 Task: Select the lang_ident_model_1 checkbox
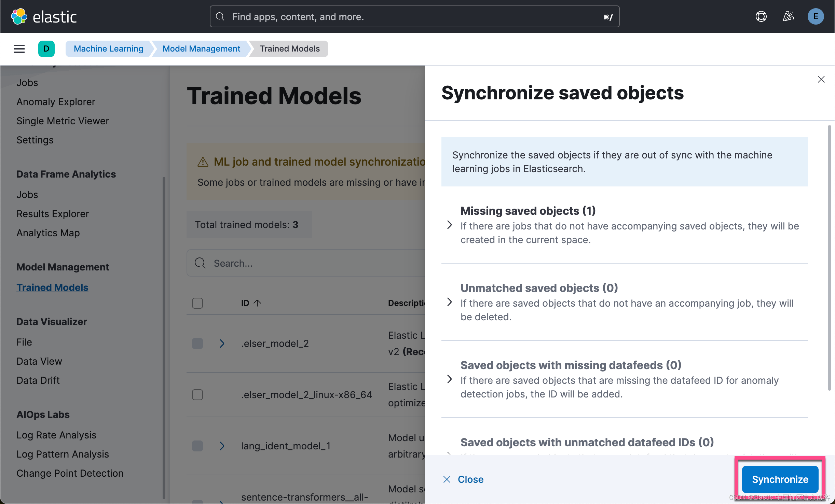pos(197,446)
